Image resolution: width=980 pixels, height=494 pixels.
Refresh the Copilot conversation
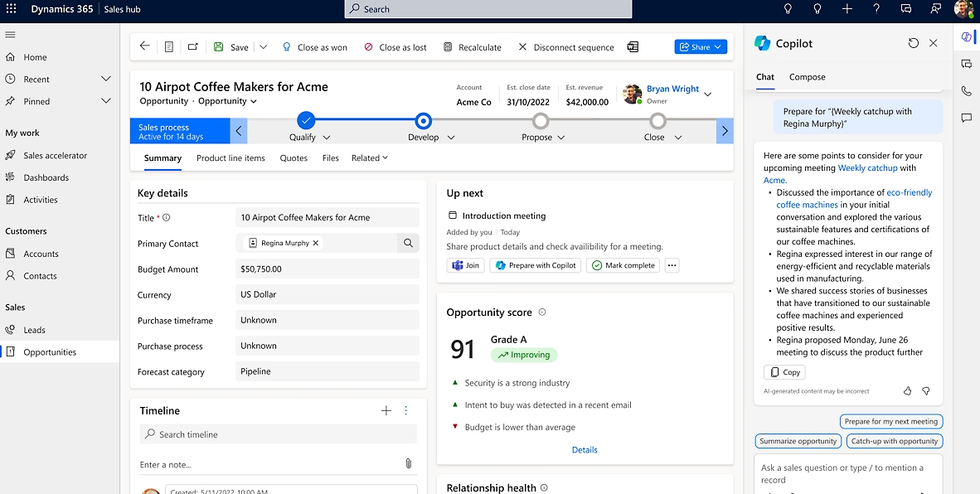tap(913, 43)
